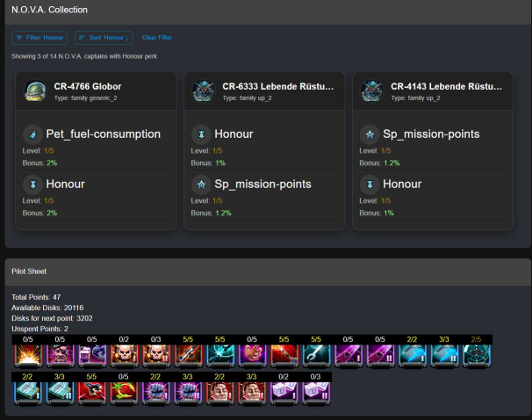Image resolution: width=532 pixels, height=420 pixels.
Task: Click the Pet_fuel-consumption perk icon
Action: pos(32,134)
